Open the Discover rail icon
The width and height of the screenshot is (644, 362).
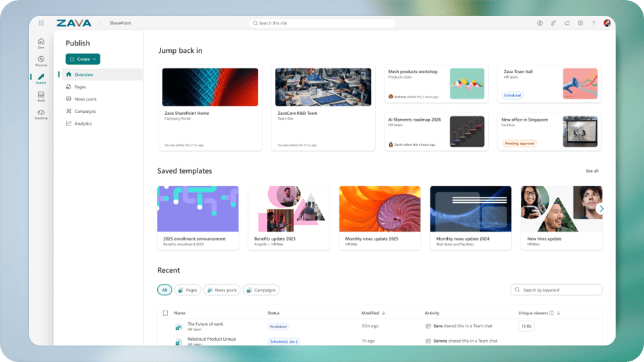(41, 61)
